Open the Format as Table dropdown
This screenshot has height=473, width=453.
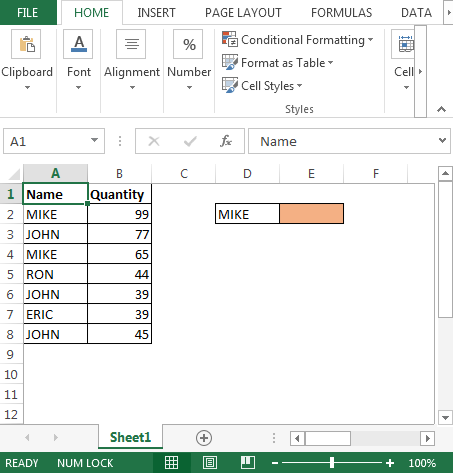pyautogui.click(x=278, y=63)
